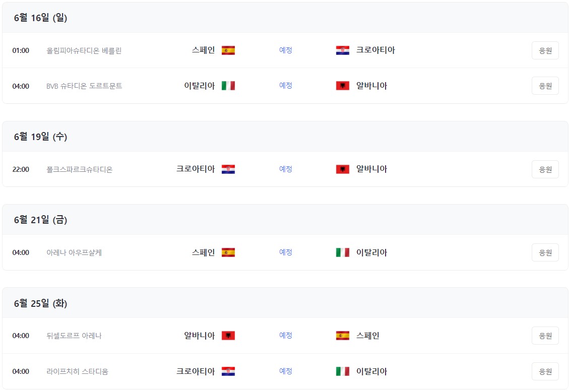Click the 응원 button for Albania vs Spain
Screen dimensions: 569x392
pos(545,336)
